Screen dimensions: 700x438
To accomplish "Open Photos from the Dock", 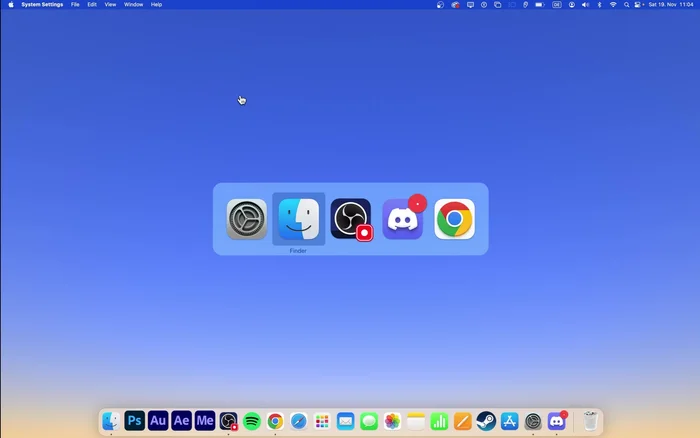I will tap(392, 421).
